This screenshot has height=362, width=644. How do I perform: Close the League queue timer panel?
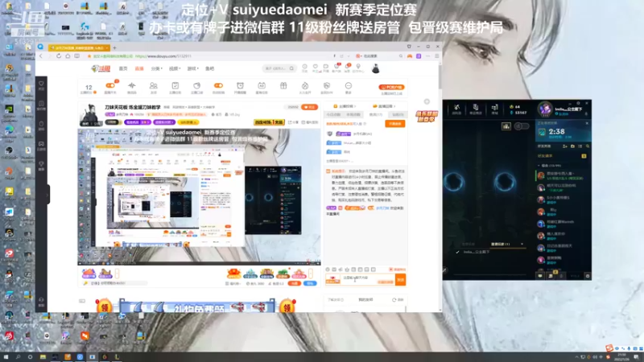587,123
